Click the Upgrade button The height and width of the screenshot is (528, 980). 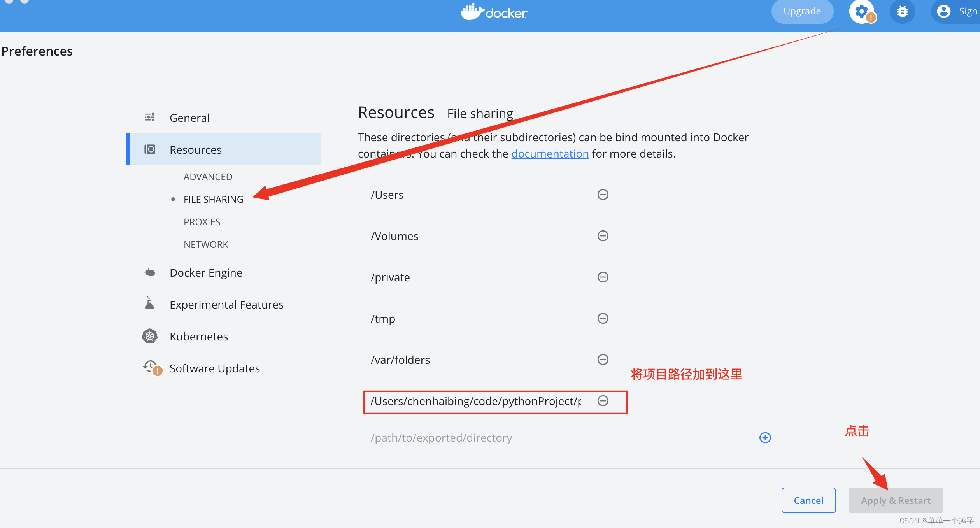coord(802,11)
